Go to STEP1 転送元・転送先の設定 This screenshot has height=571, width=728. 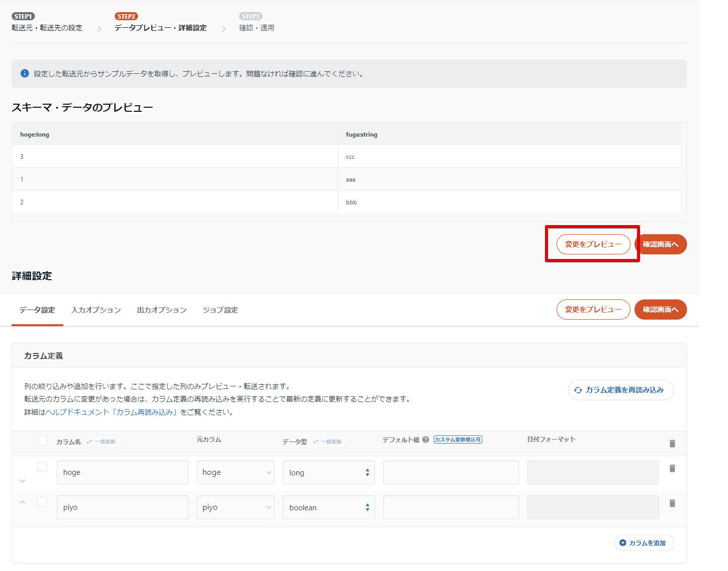47,23
